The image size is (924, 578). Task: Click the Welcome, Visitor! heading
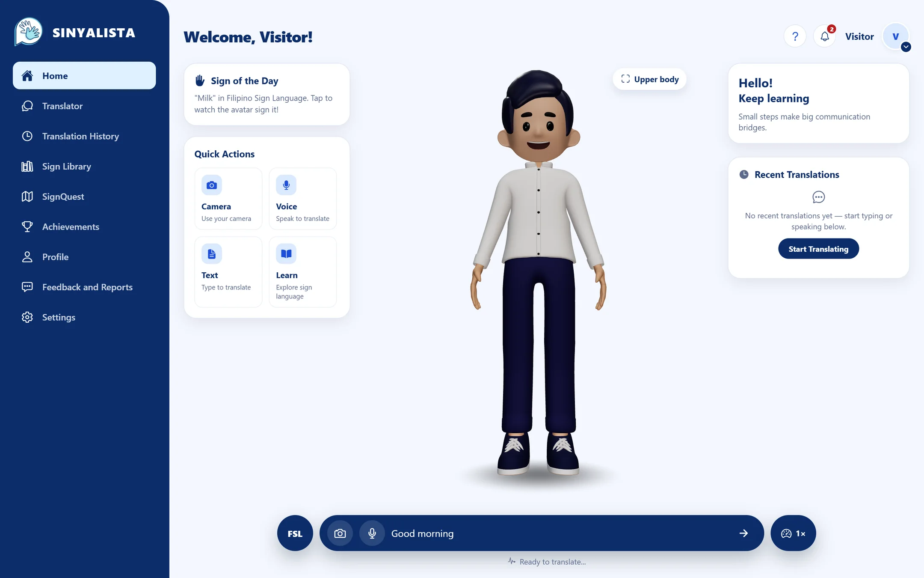pyautogui.click(x=248, y=37)
